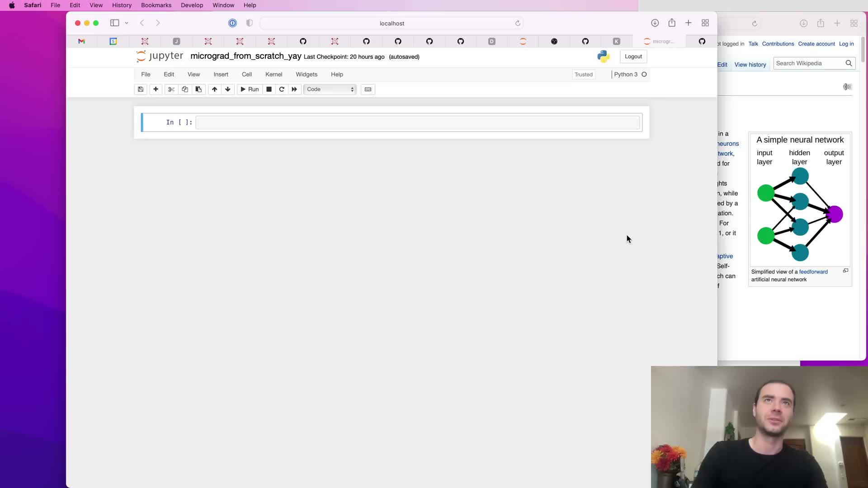Toggle the Safari sidebar button

pyautogui.click(x=114, y=23)
